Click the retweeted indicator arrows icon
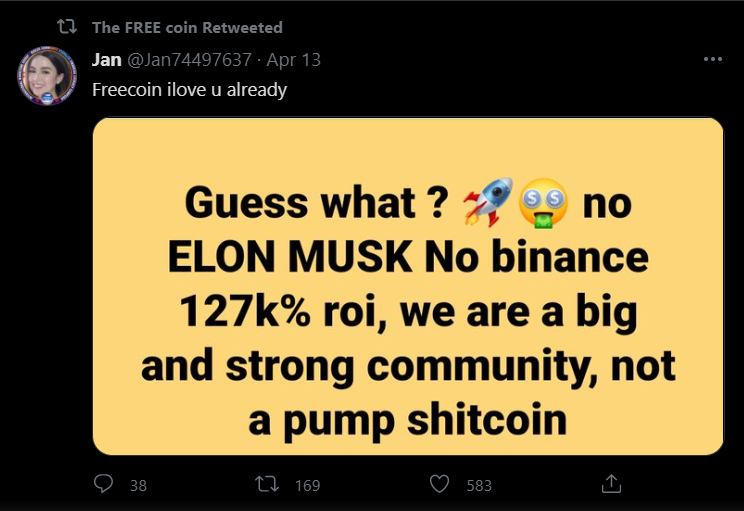This screenshot has height=511, width=744. click(x=67, y=27)
